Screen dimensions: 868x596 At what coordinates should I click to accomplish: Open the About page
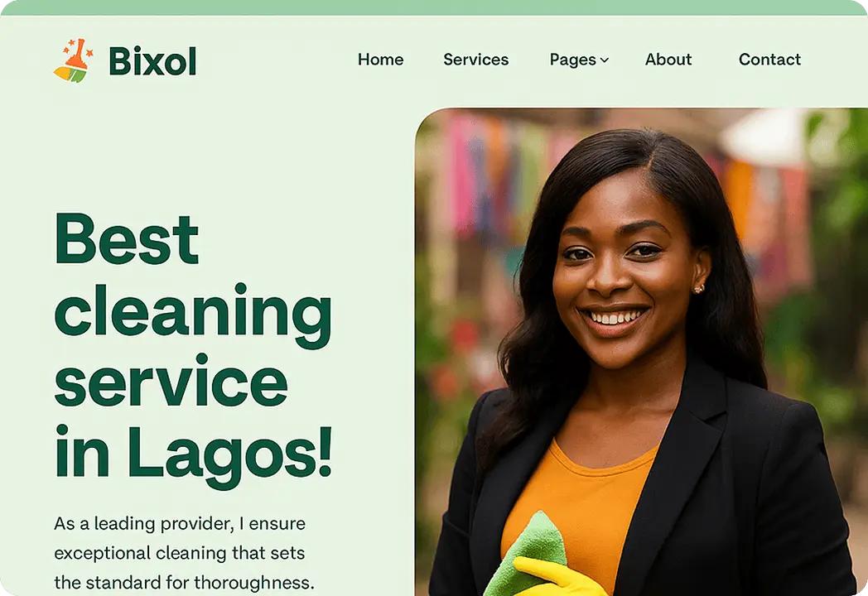(668, 60)
